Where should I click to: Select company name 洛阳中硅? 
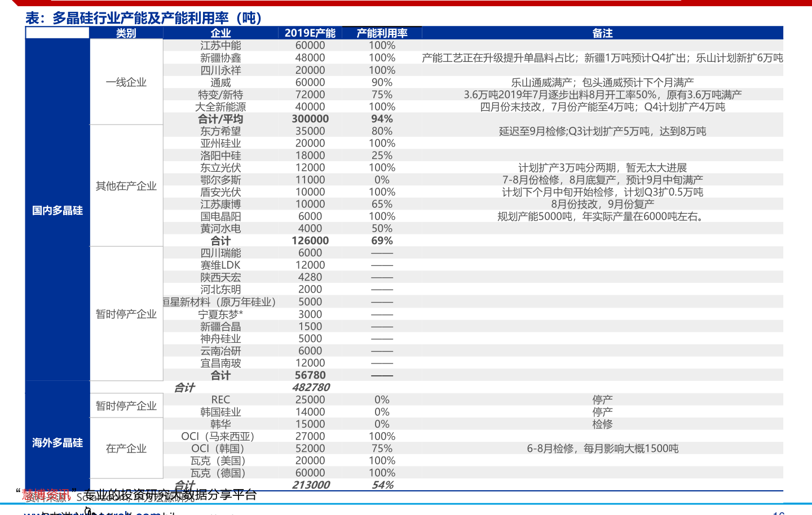point(220,156)
